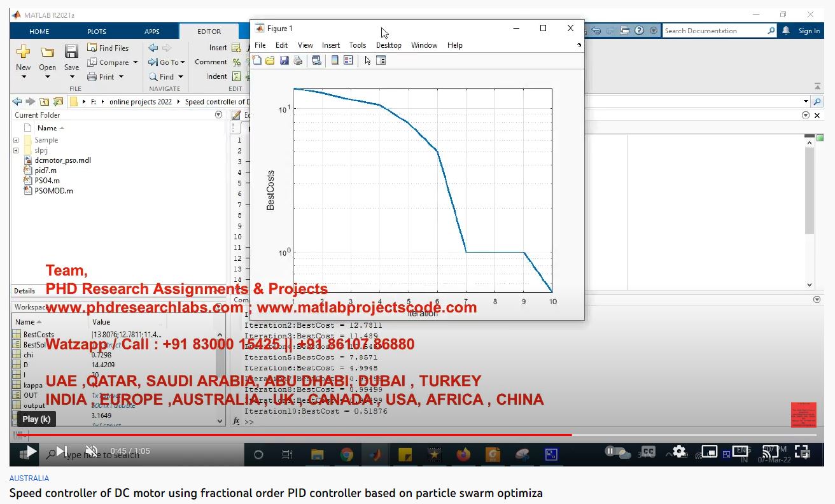Image resolution: width=835 pixels, height=504 pixels.
Task: Switch to the APPS ribbon tab
Action: [x=152, y=31]
